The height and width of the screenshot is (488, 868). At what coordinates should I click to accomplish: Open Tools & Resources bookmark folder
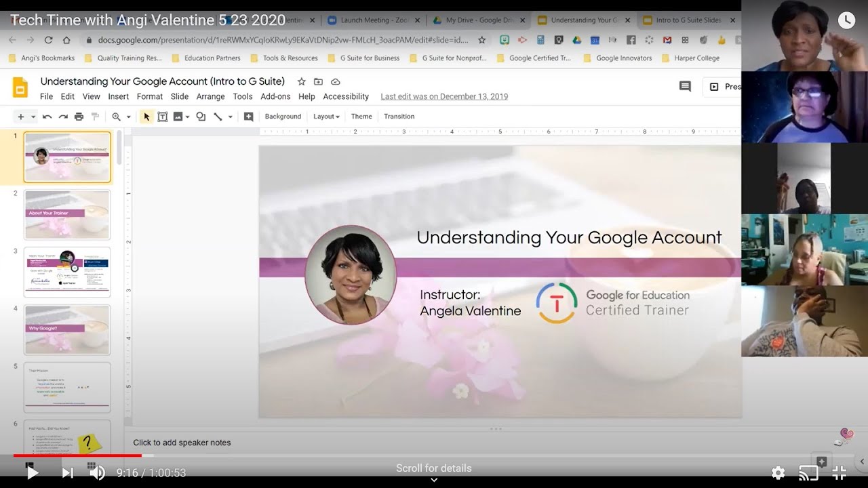[283, 58]
